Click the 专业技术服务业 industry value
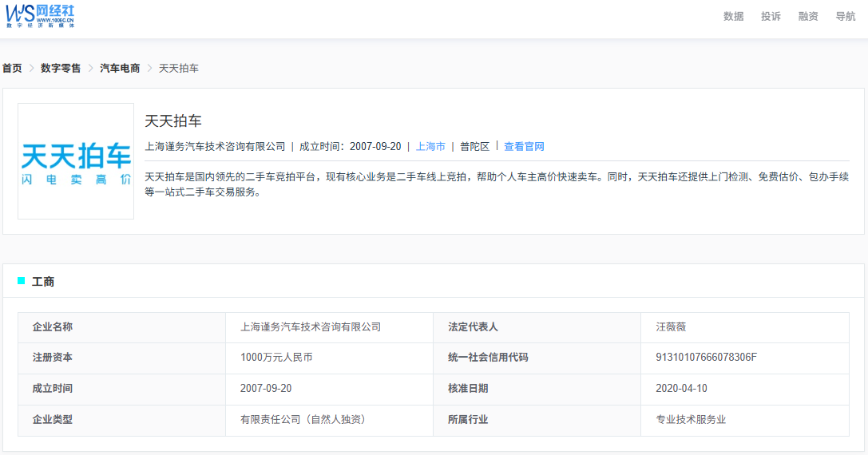 (x=691, y=420)
